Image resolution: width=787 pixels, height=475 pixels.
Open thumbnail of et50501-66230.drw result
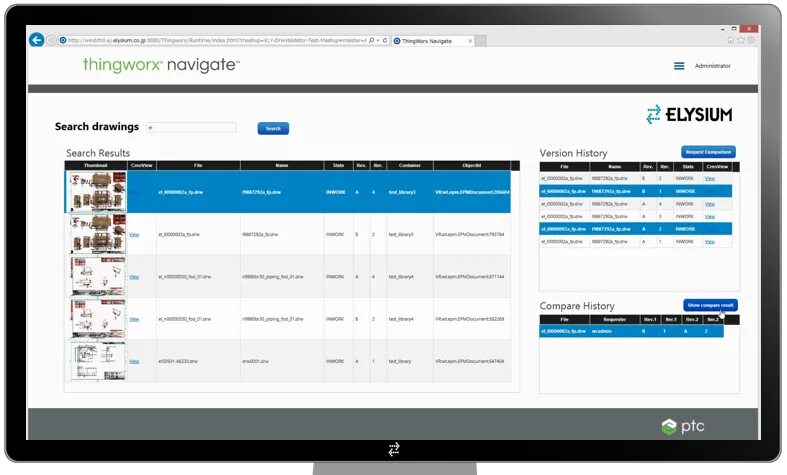[x=97, y=361]
